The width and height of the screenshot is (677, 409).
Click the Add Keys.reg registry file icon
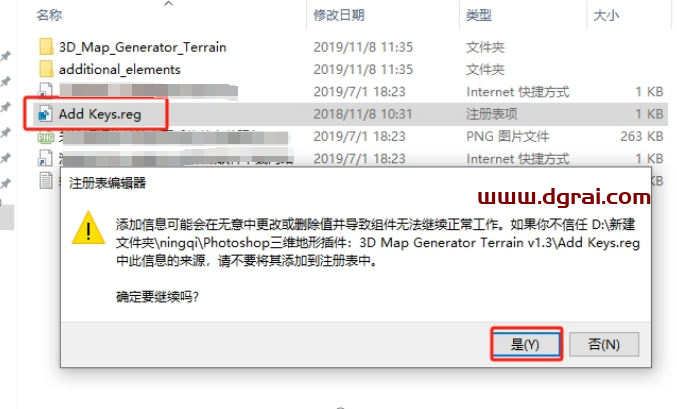pyautogui.click(x=45, y=114)
